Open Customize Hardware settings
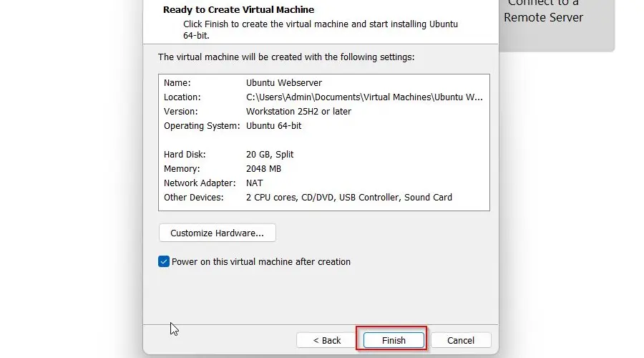Screen dimensions: 644x358 (217, 233)
